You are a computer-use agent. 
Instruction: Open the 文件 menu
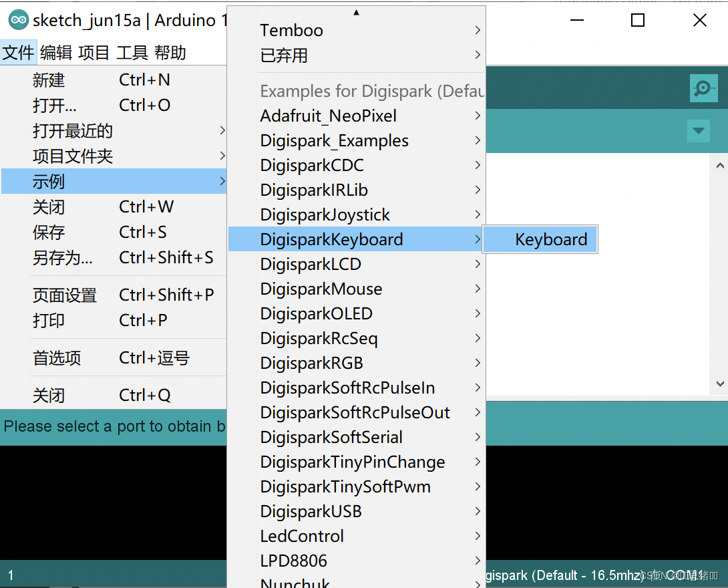pos(18,53)
